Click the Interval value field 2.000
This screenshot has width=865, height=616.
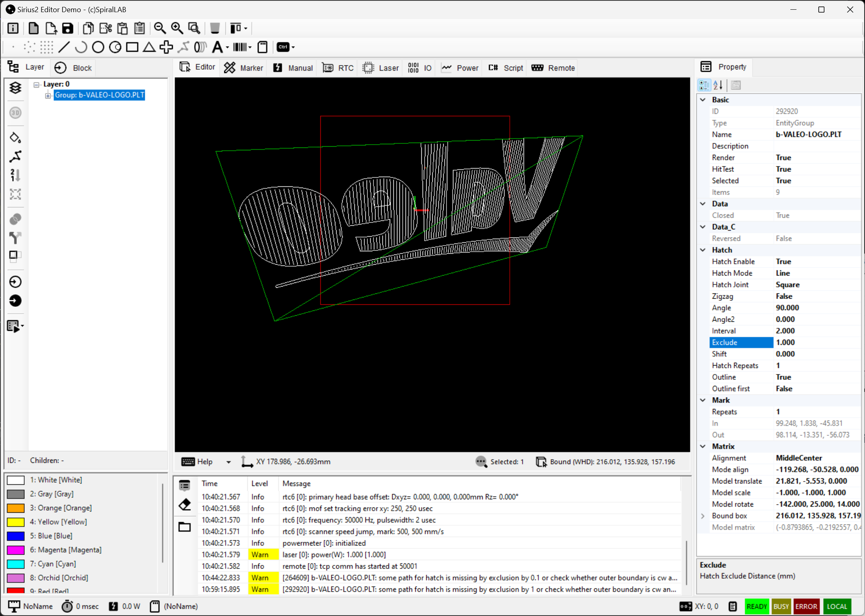(x=816, y=331)
